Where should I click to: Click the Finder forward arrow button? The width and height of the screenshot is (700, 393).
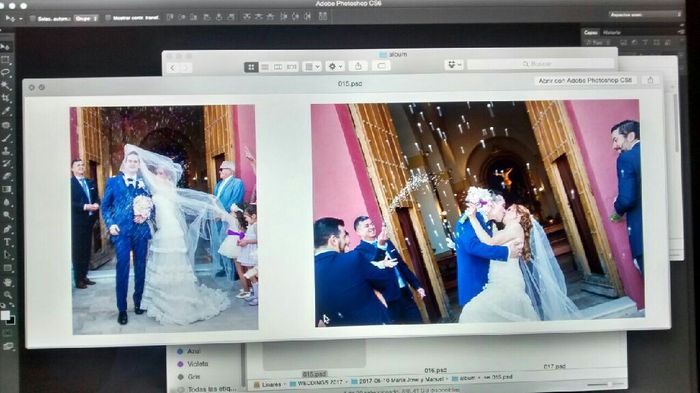point(186,68)
